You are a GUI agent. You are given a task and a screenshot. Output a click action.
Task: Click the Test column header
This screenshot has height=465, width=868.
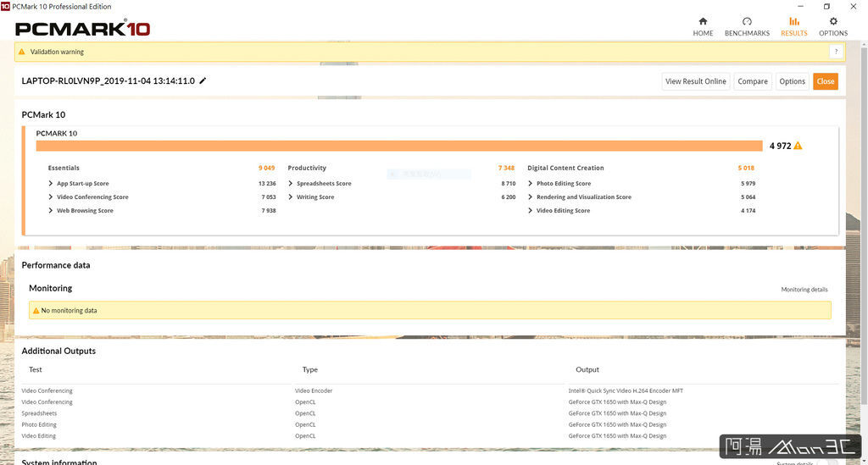(x=36, y=369)
